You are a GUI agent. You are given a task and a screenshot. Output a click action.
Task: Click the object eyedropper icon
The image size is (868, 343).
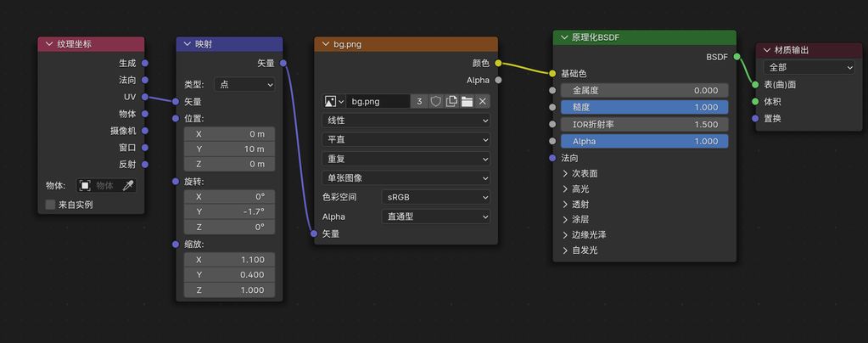pos(128,185)
